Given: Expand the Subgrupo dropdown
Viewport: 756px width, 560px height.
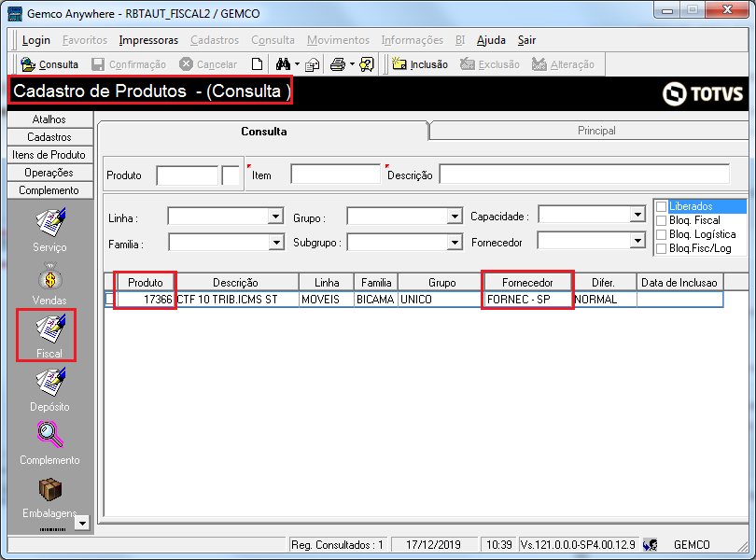Looking at the screenshot, I should pyautogui.click(x=455, y=242).
